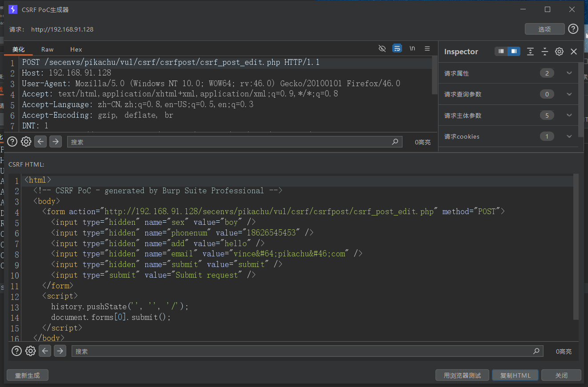
Task: Click the CSRF HTML: label
Action: pyautogui.click(x=26, y=164)
